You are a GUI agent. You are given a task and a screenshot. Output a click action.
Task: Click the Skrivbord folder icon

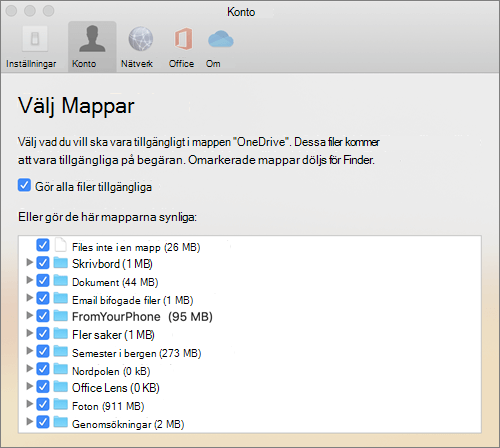click(x=61, y=263)
